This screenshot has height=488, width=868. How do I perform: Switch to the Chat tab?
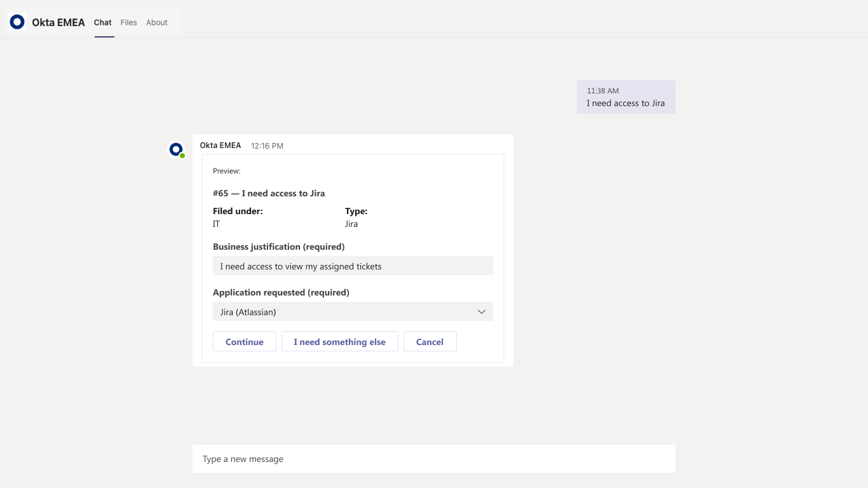[103, 22]
